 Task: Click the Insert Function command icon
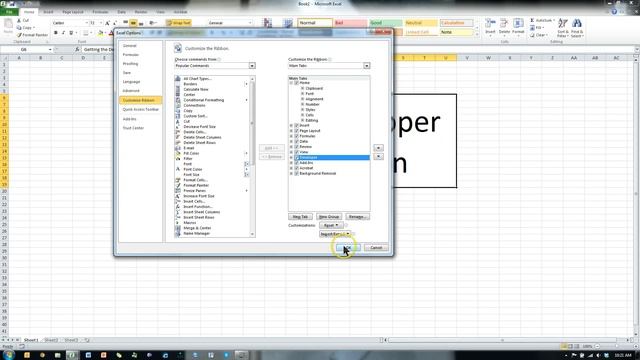coord(178,207)
